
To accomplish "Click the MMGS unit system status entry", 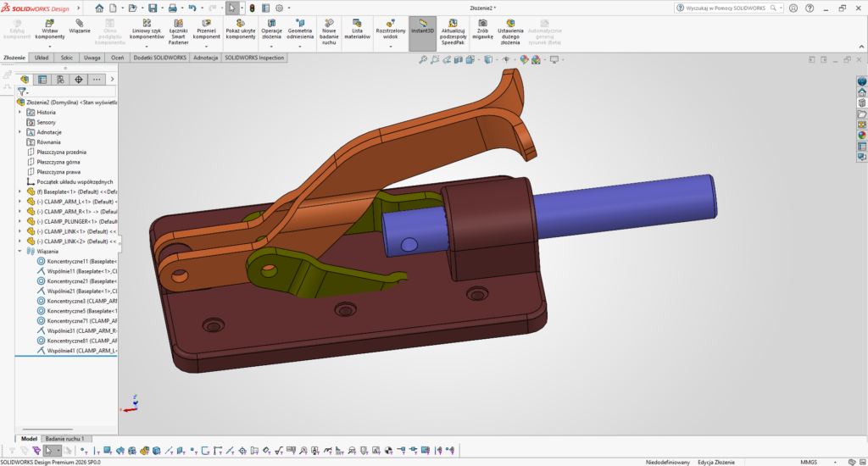I will coord(808,462).
